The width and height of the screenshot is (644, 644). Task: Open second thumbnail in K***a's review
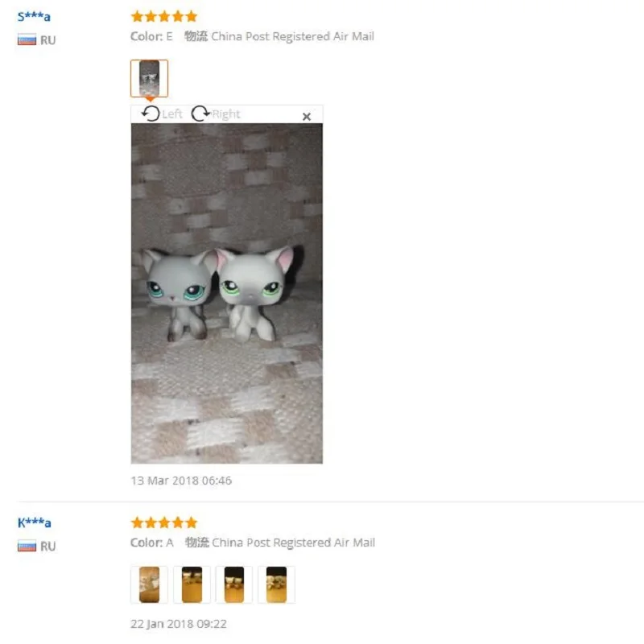[x=192, y=584]
